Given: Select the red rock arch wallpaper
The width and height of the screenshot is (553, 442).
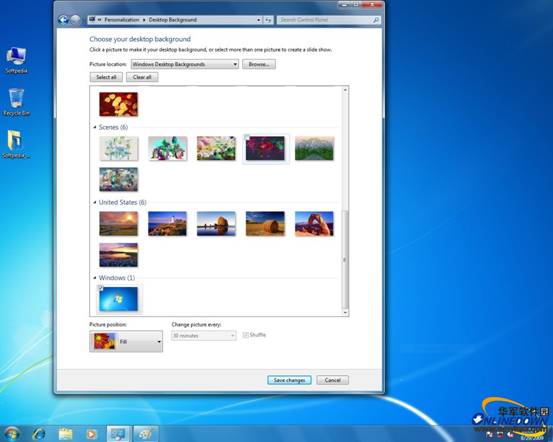Looking at the screenshot, I should (314, 224).
